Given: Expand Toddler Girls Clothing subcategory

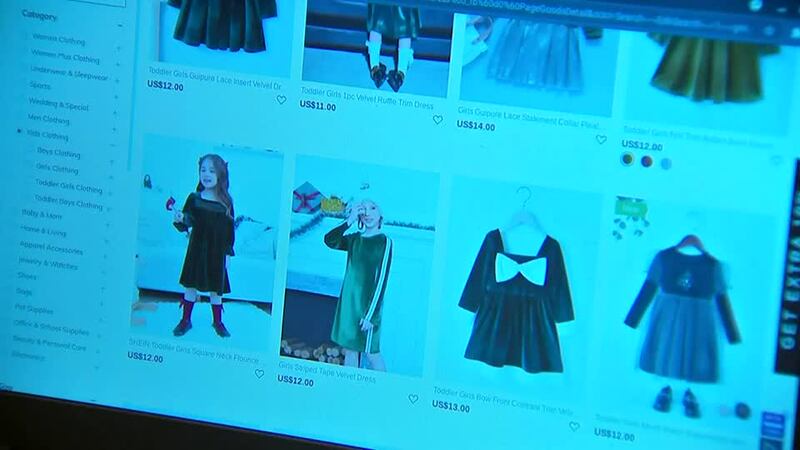Looking at the screenshot, I should (110, 193).
